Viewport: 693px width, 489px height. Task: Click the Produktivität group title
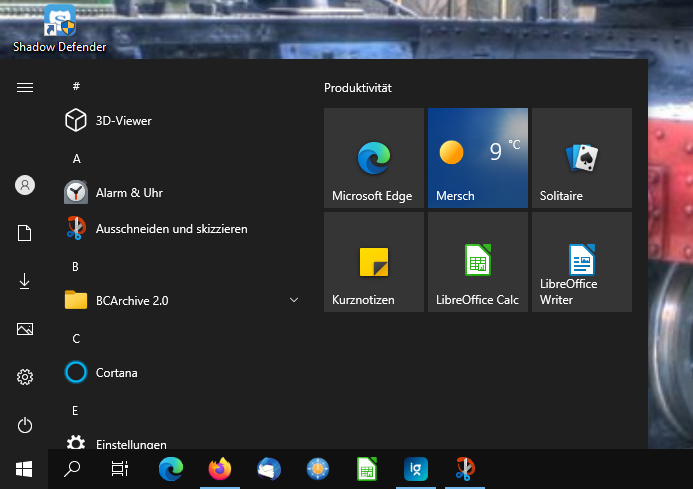(x=358, y=88)
